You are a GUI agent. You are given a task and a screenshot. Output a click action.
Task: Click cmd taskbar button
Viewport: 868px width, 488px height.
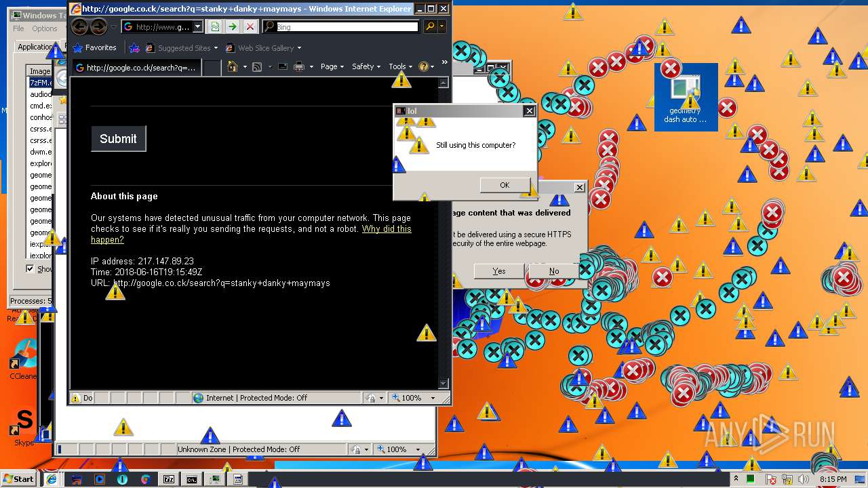pos(192,479)
